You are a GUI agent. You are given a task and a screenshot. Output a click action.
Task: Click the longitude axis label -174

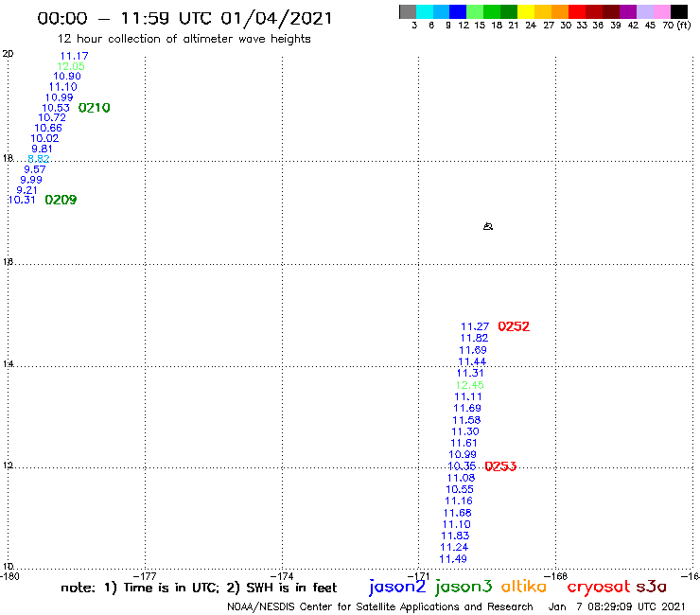pyautogui.click(x=284, y=576)
